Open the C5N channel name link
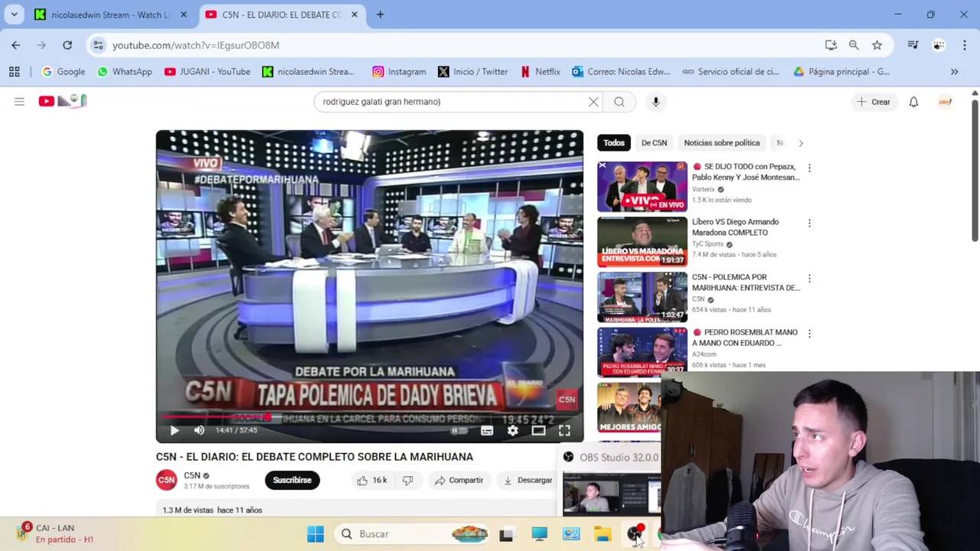The height and width of the screenshot is (551, 980). click(x=192, y=475)
